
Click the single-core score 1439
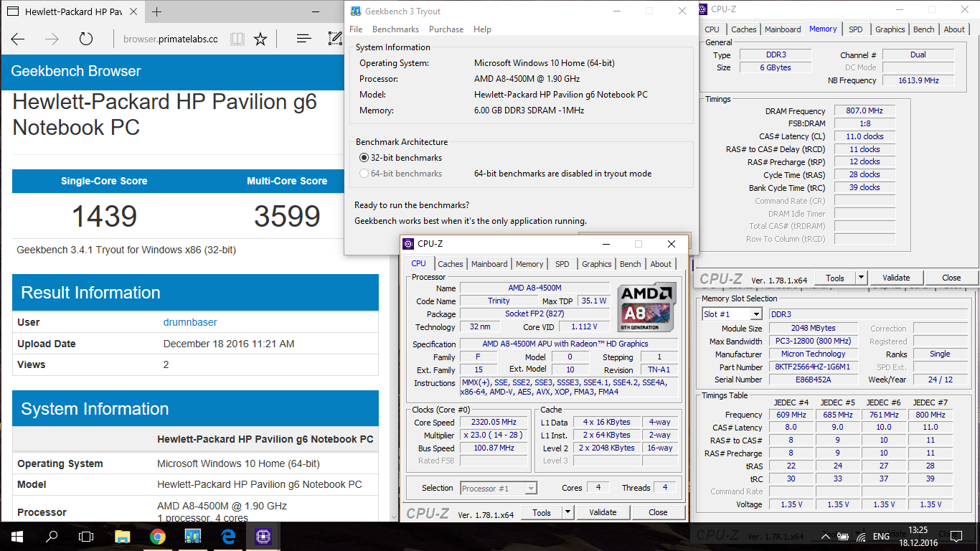tap(105, 216)
